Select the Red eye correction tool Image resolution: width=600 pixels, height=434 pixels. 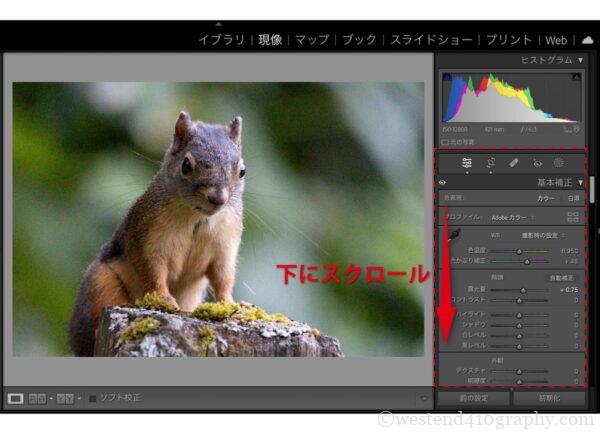[x=537, y=162]
